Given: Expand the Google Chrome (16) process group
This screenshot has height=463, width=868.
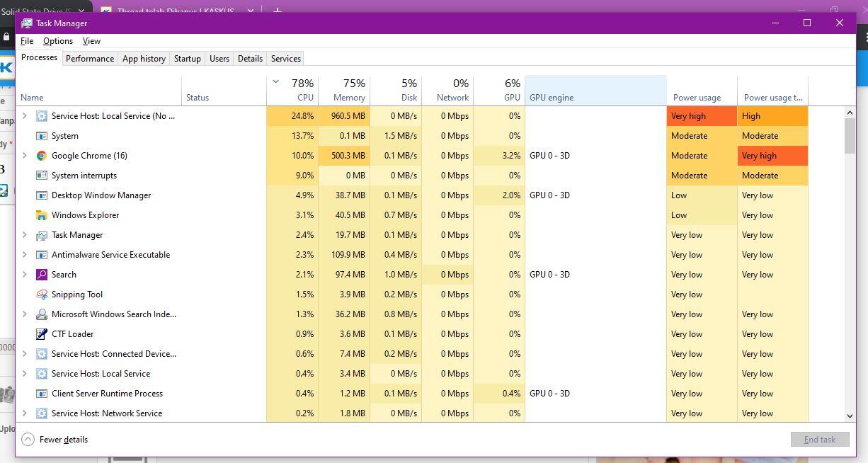Looking at the screenshot, I should click(x=25, y=156).
